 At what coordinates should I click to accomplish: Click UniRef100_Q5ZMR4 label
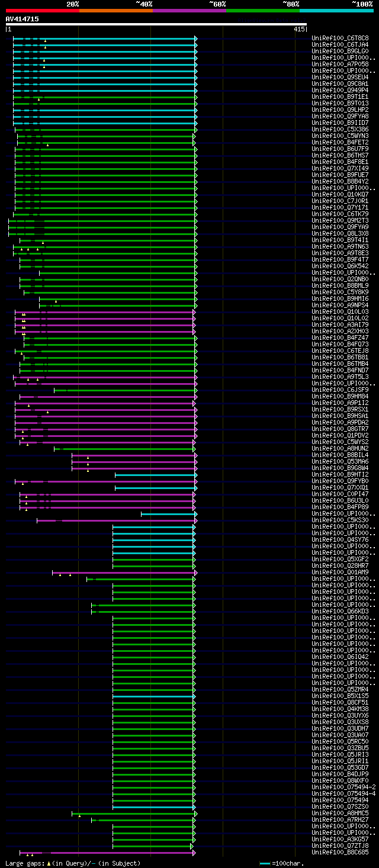(x=341, y=689)
